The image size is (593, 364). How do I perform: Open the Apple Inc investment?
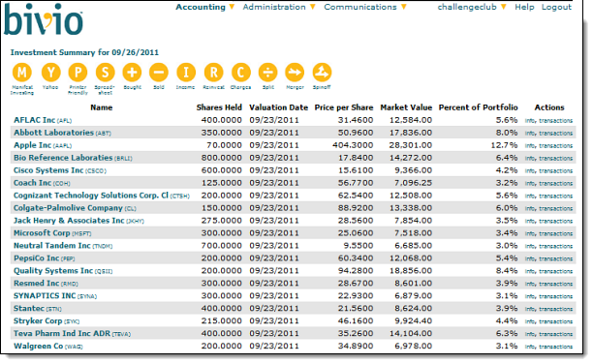[33, 145]
